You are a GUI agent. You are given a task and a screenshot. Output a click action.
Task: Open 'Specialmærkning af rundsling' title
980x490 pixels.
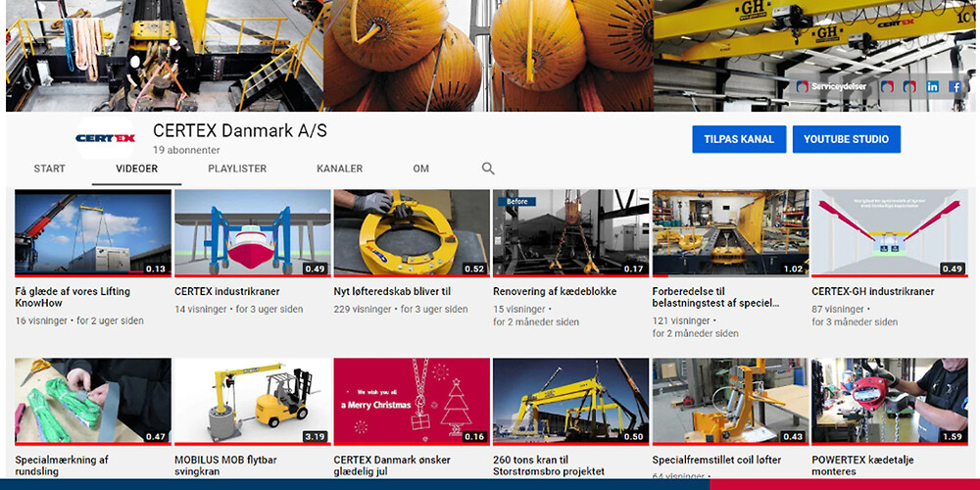click(x=61, y=465)
